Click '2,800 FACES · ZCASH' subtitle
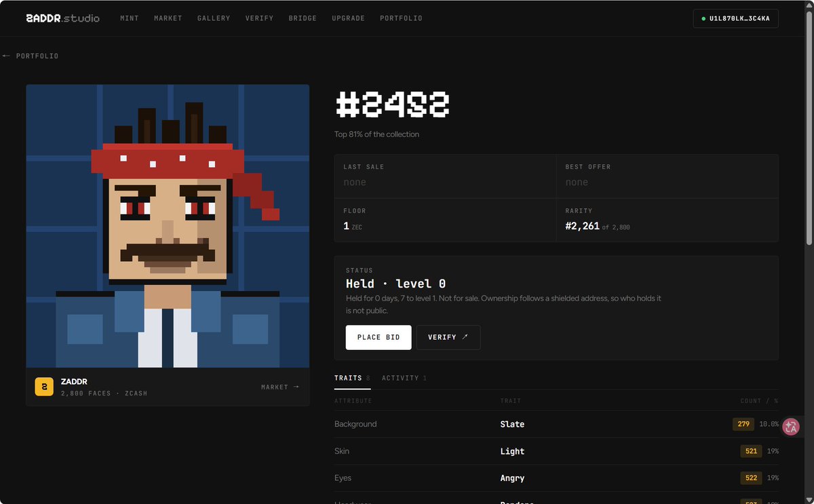Viewport: 814px width, 504px height. point(104,393)
